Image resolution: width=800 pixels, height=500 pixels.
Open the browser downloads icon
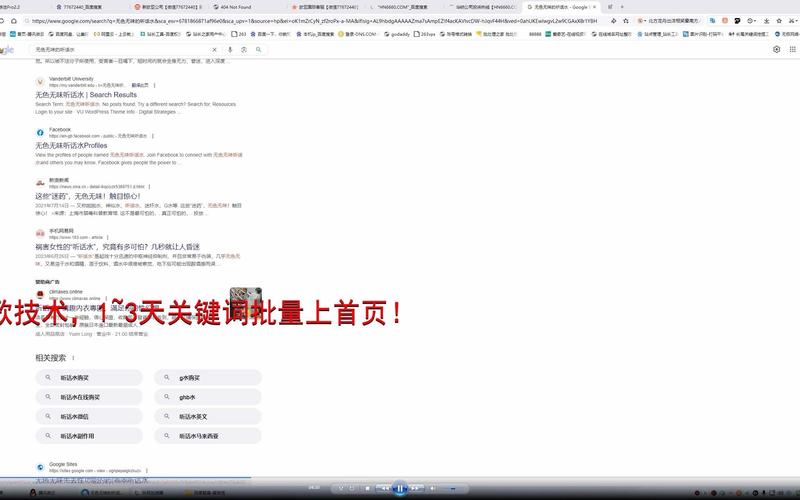[x=766, y=21]
